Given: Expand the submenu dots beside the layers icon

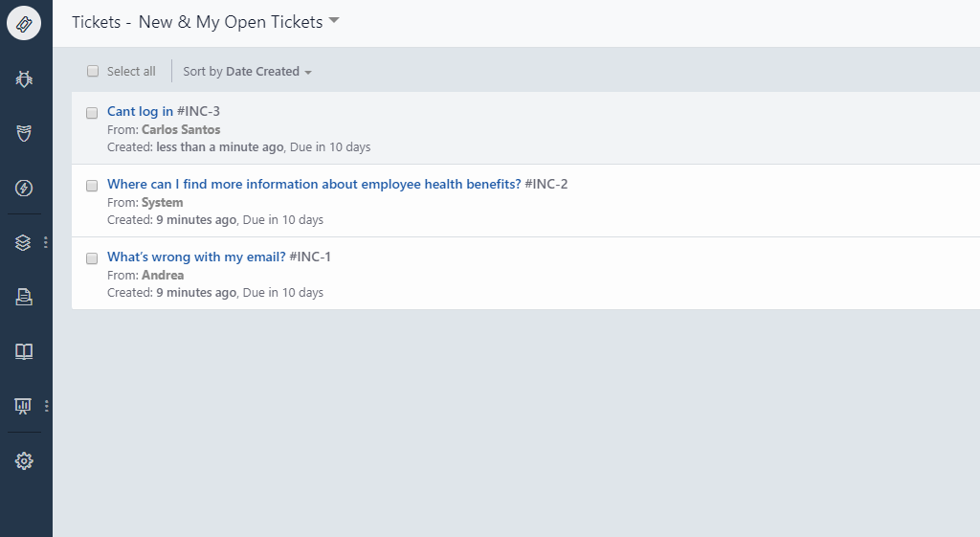Looking at the screenshot, I should (x=46, y=243).
